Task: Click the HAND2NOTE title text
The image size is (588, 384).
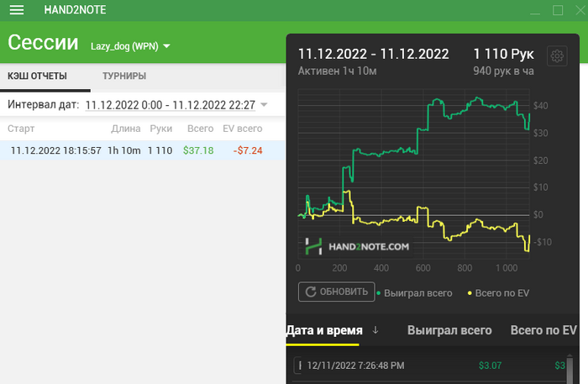Action: click(75, 10)
